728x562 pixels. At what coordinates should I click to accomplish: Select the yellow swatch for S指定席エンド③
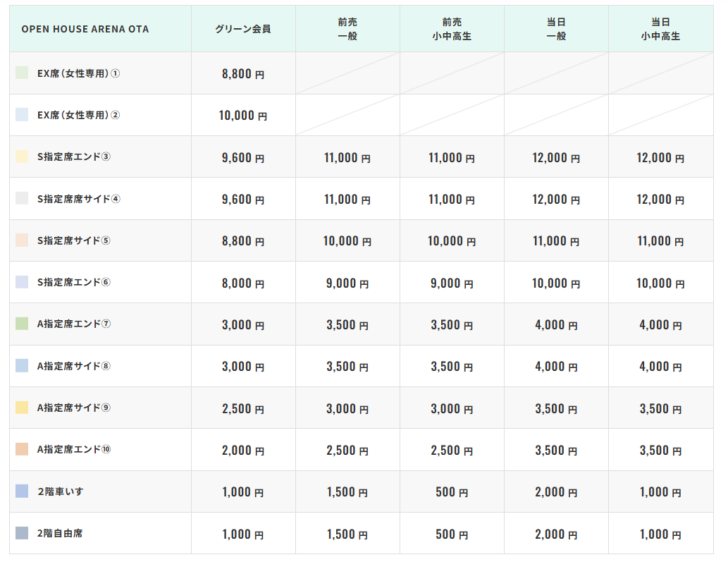click(22, 157)
